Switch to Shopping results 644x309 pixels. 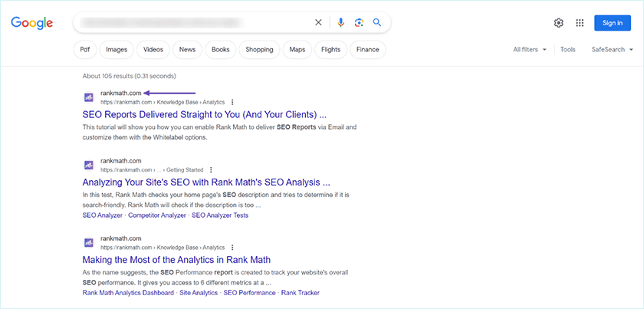click(x=259, y=49)
